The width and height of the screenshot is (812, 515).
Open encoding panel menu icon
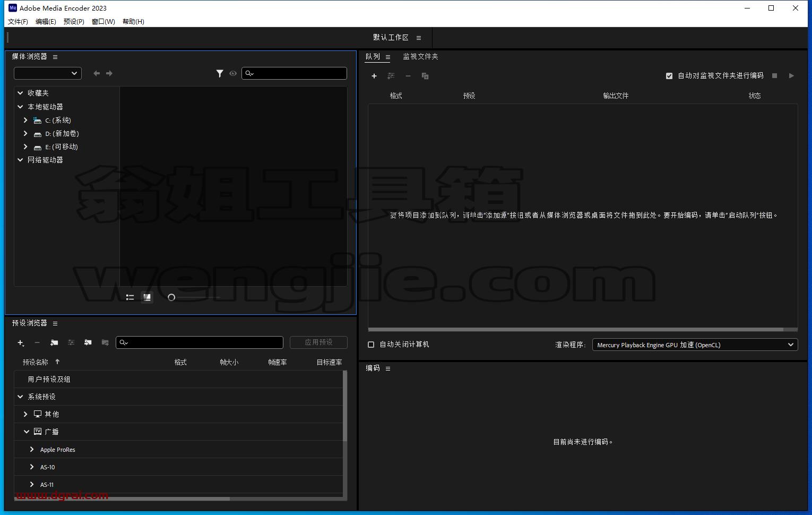(388, 368)
